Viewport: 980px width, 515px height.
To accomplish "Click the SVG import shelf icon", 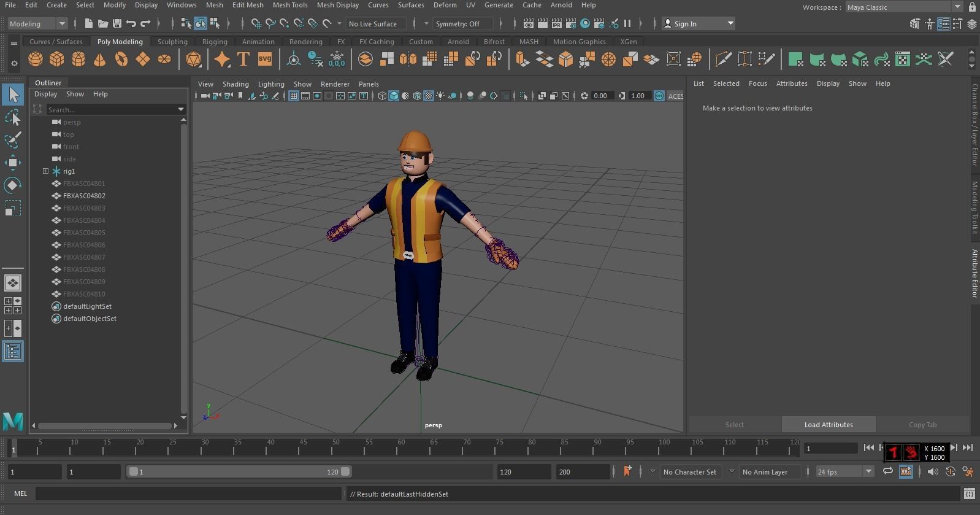I will click(264, 59).
